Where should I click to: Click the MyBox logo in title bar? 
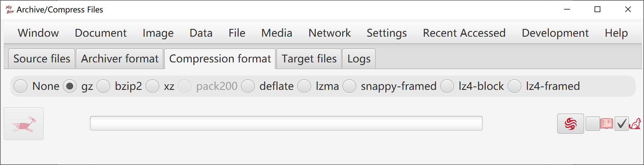[x=10, y=10]
